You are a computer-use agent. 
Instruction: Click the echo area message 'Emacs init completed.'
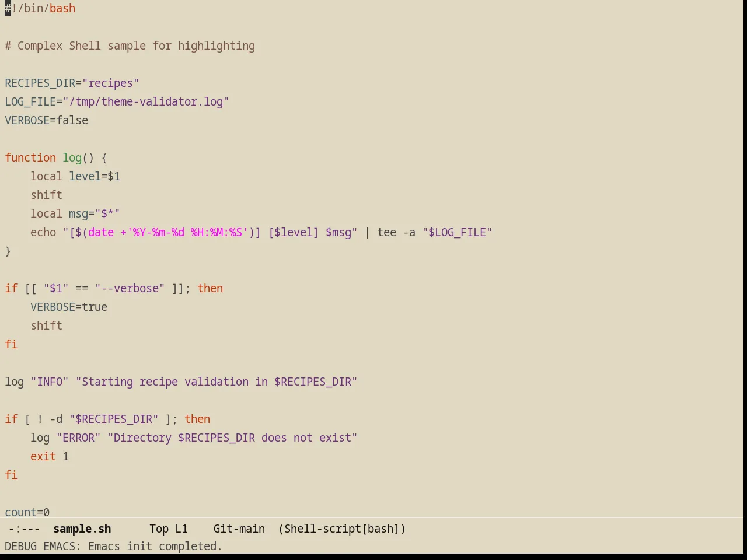pos(155,546)
